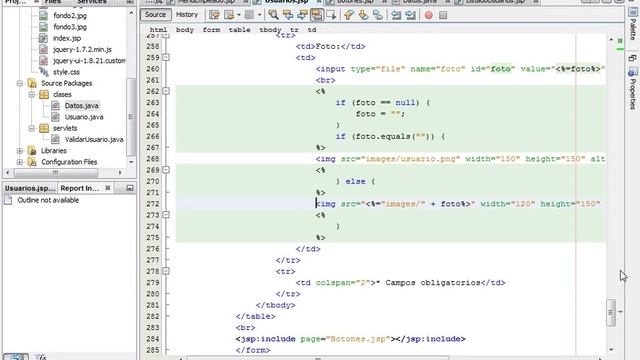Click body breadcrumb element
Screen dimensions: 640x360
[184, 30]
